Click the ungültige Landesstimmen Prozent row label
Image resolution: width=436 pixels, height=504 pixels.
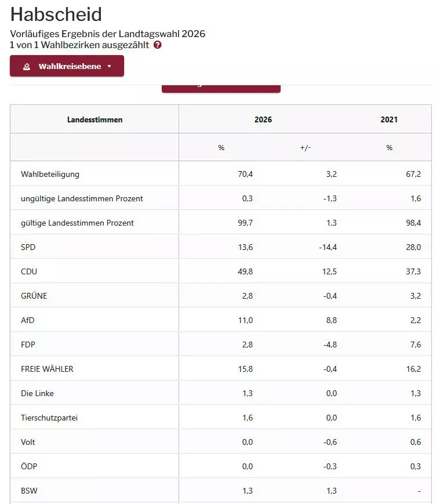tap(82, 198)
